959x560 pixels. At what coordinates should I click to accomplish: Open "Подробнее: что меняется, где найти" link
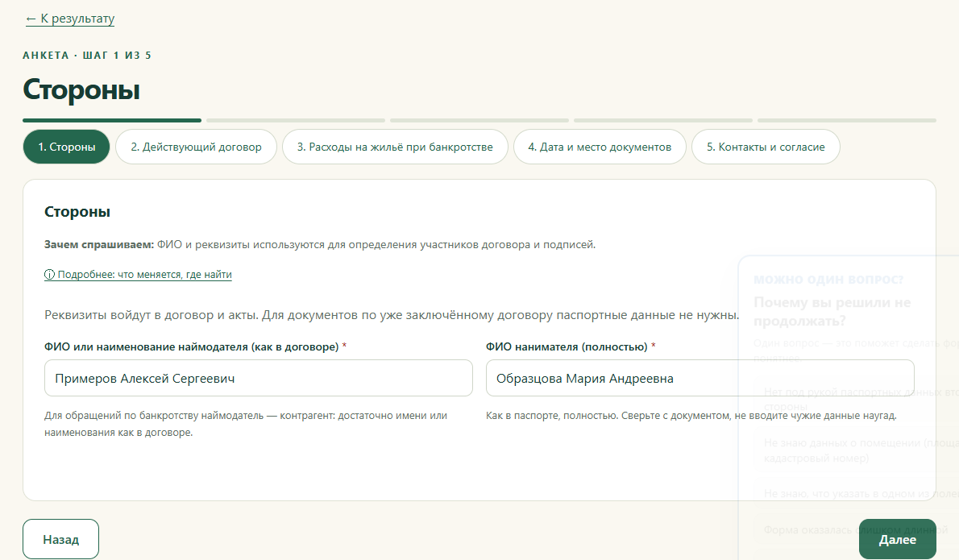pyautogui.click(x=139, y=275)
